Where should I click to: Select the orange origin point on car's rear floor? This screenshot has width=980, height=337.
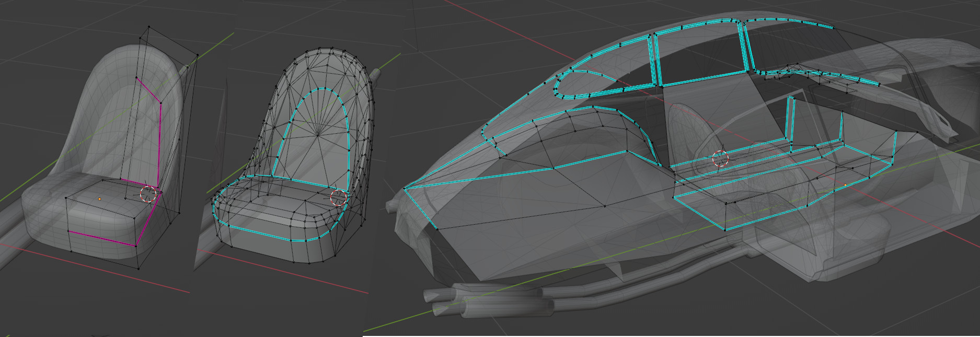coord(845,185)
